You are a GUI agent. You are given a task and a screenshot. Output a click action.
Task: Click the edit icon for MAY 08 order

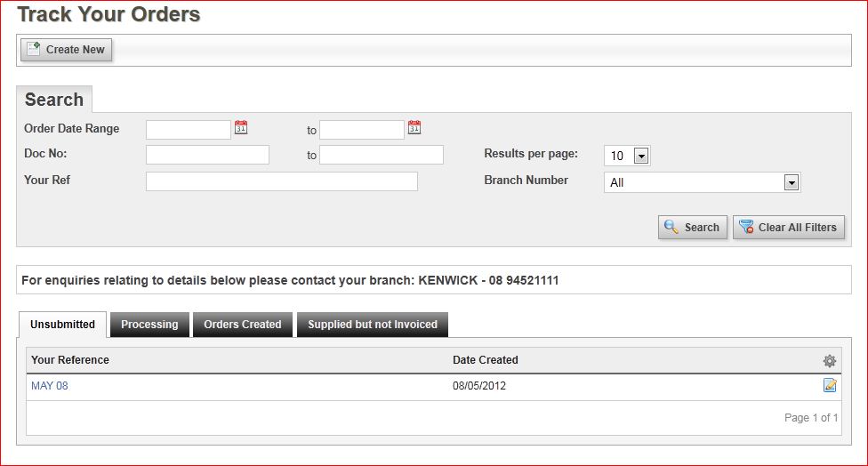pyautogui.click(x=830, y=385)
